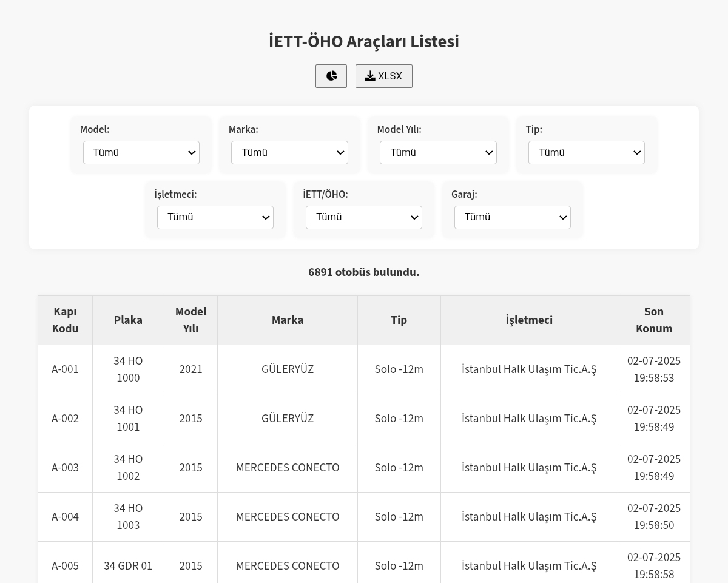Download the list as XLSX
The image size is (728, 583).
click(384, 76)
